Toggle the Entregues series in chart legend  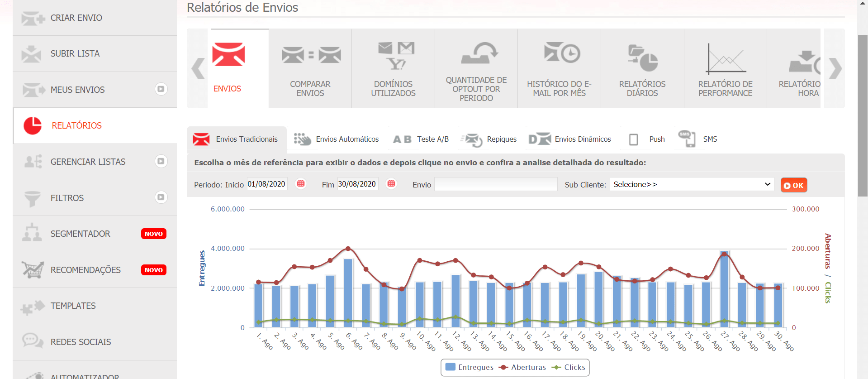coord(469,367)
